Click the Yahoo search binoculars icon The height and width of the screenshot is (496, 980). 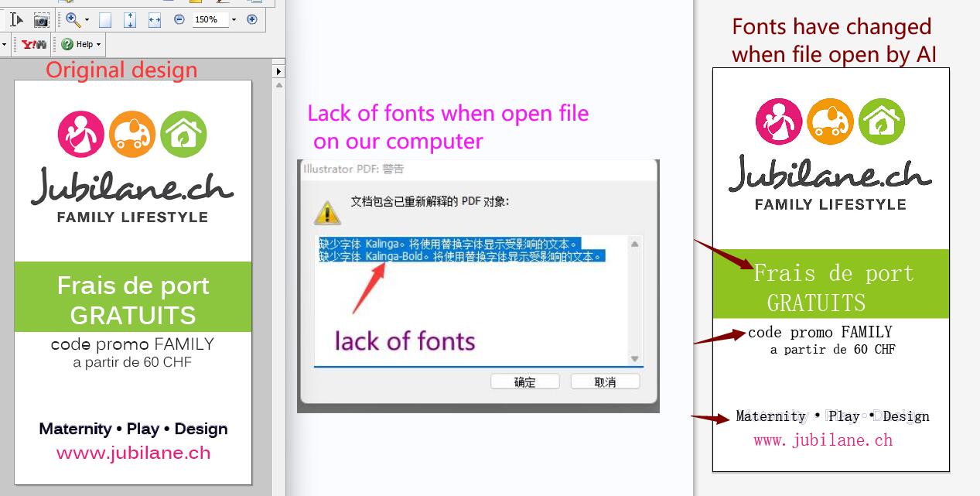33,44
